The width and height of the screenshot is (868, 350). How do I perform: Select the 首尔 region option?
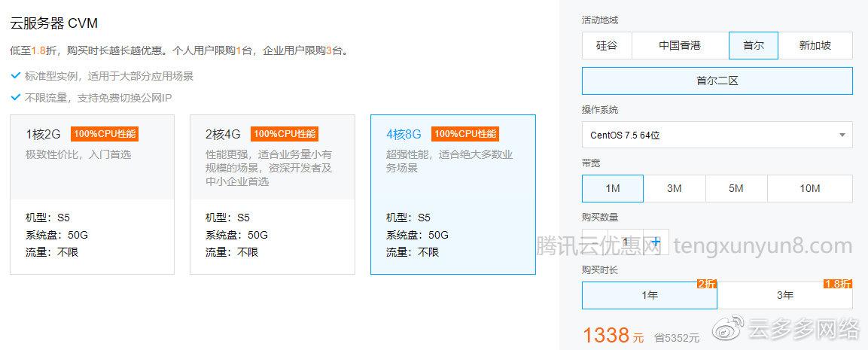(754, 45)
